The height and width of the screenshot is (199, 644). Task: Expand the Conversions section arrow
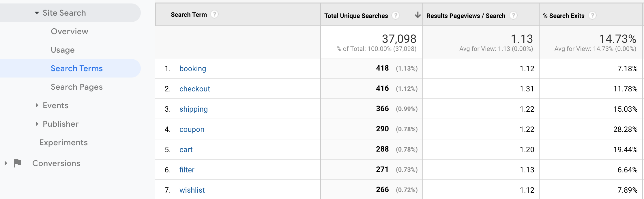6,163
